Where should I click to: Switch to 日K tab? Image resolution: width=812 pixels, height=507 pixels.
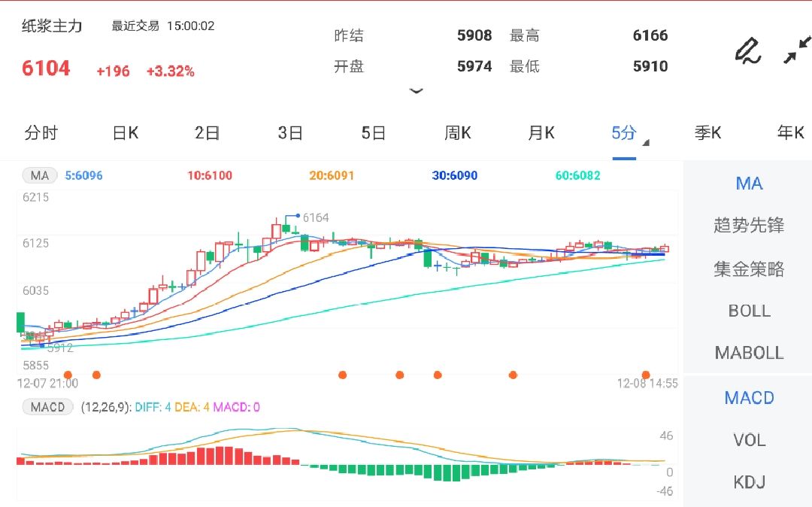point(126,133)
